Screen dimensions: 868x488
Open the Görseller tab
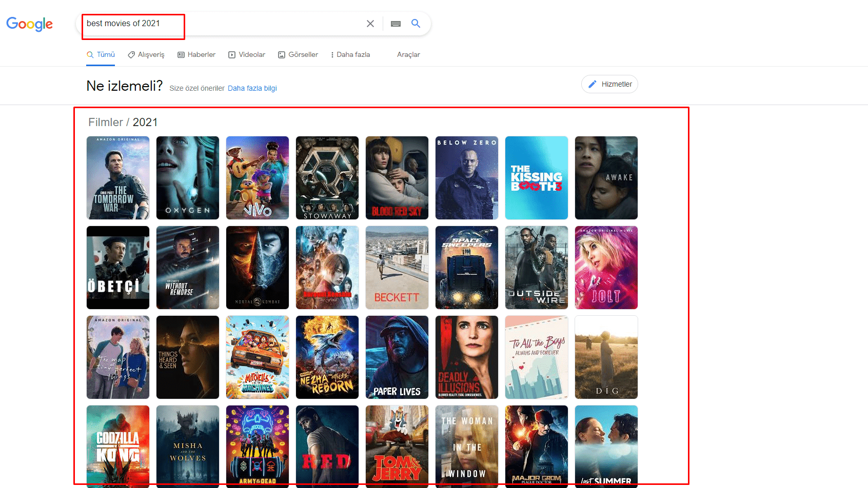pos(298,55)
